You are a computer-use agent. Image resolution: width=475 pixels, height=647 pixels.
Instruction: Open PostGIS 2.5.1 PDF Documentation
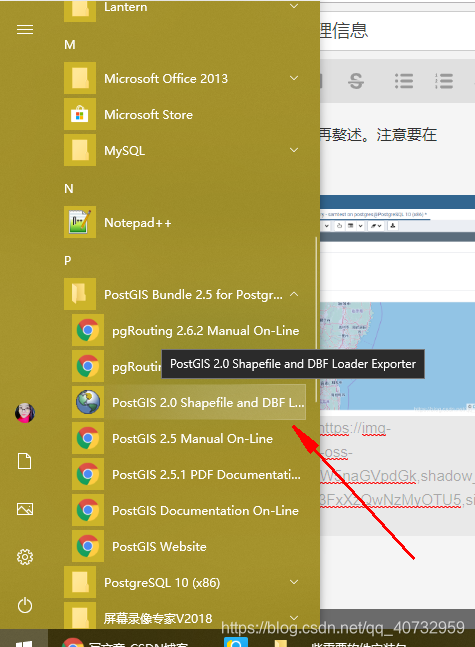point(189,475)
